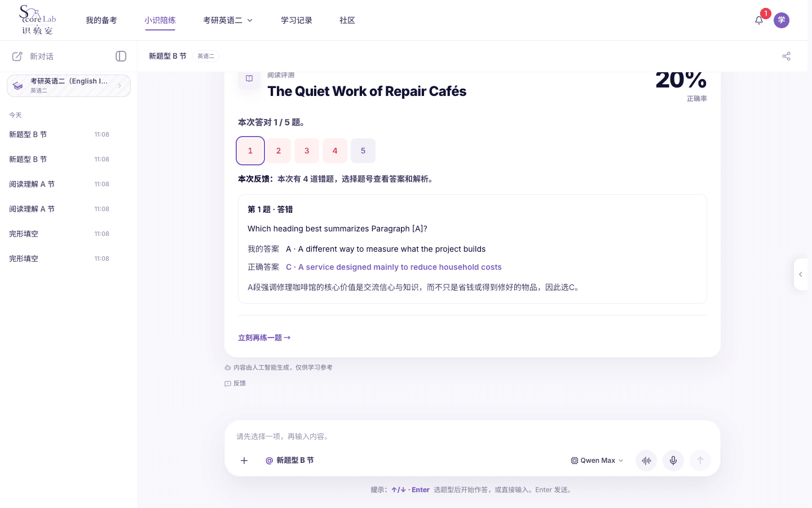
Task: Click the correct answer C text
Action: tap(394, 267)
